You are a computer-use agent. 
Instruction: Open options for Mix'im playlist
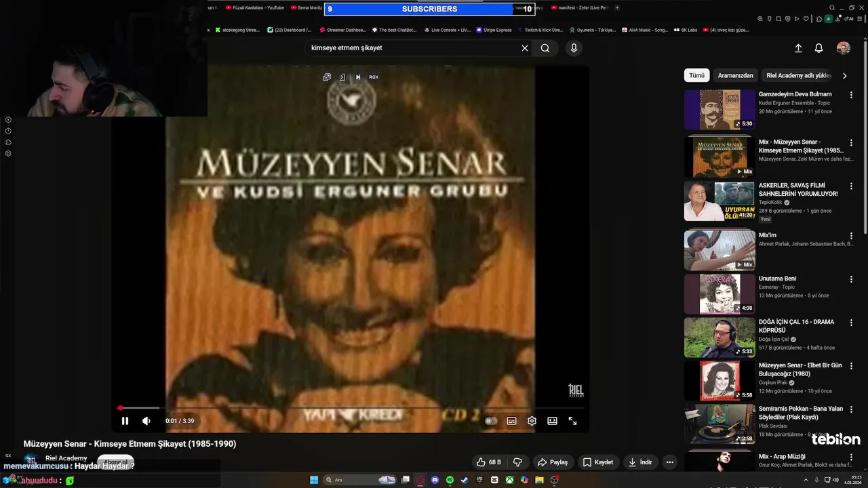point(851,236)
